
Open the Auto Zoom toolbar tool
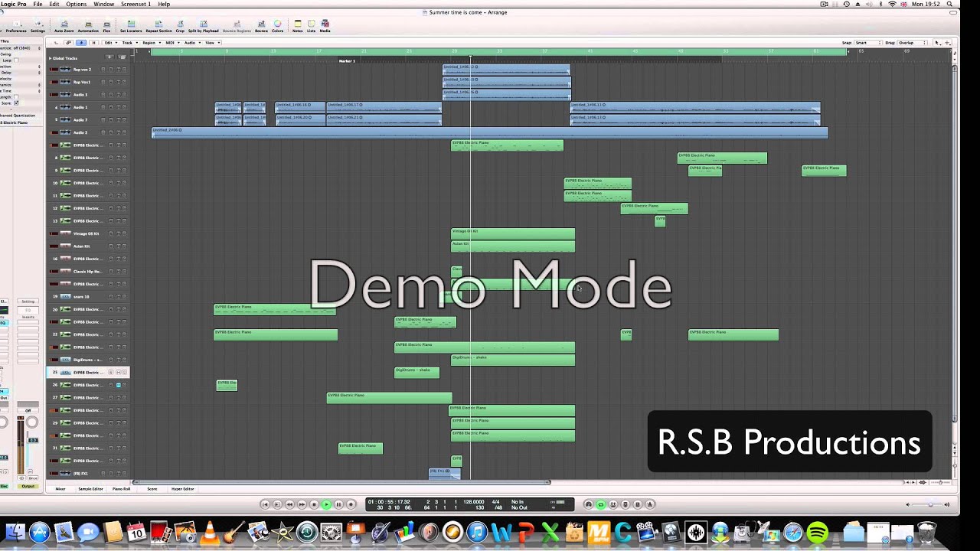[x=64, y=26]
